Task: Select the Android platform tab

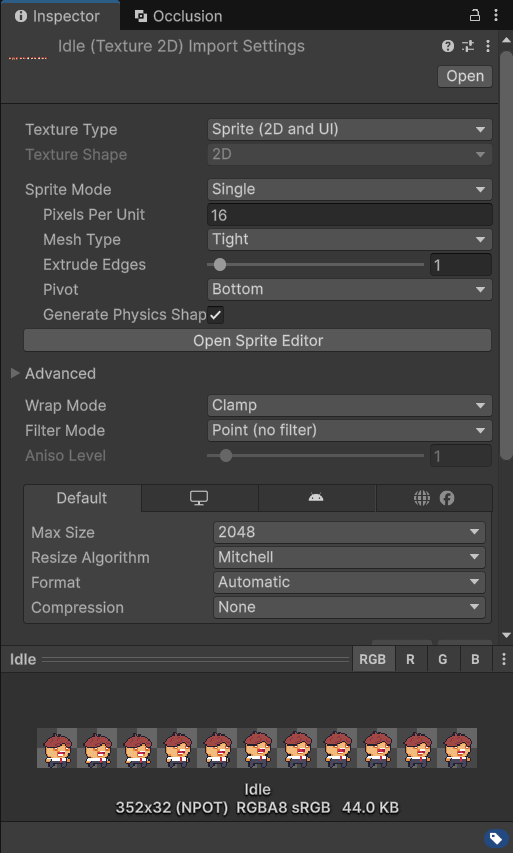Action: 316,498
